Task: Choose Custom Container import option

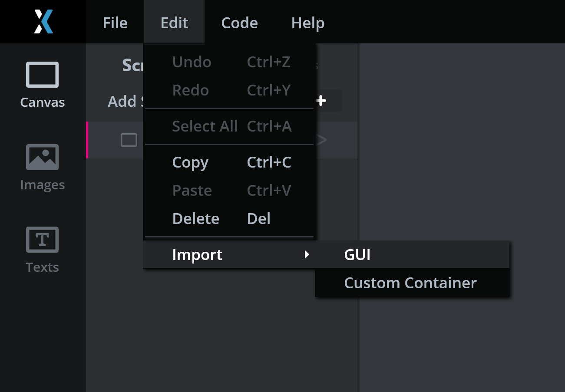Action: [x=410, y=283]
